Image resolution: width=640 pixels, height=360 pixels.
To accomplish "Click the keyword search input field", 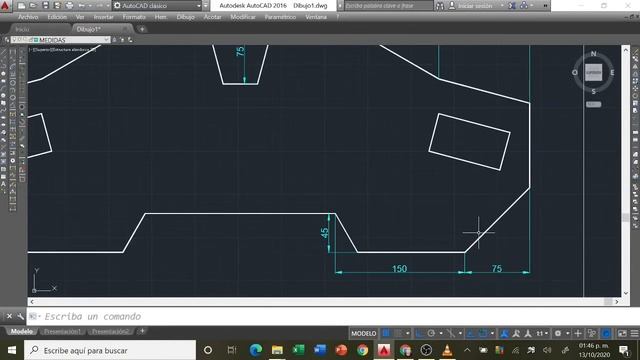I will pyautogui.click(x=389, y=6).
